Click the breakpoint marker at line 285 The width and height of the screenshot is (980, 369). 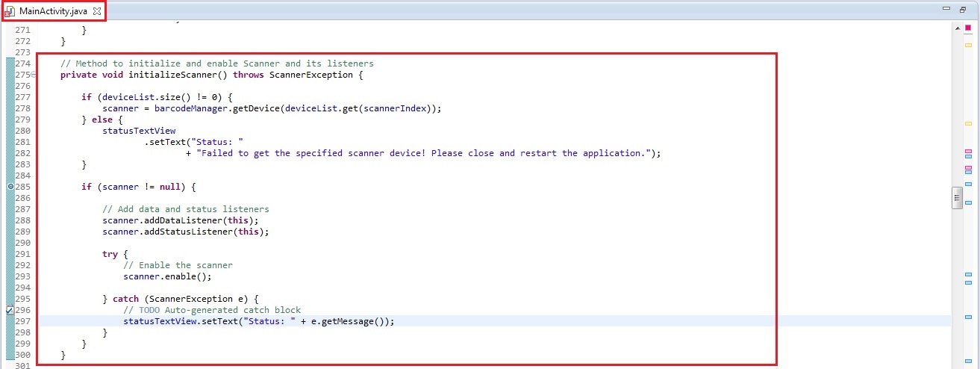point(10,186)
